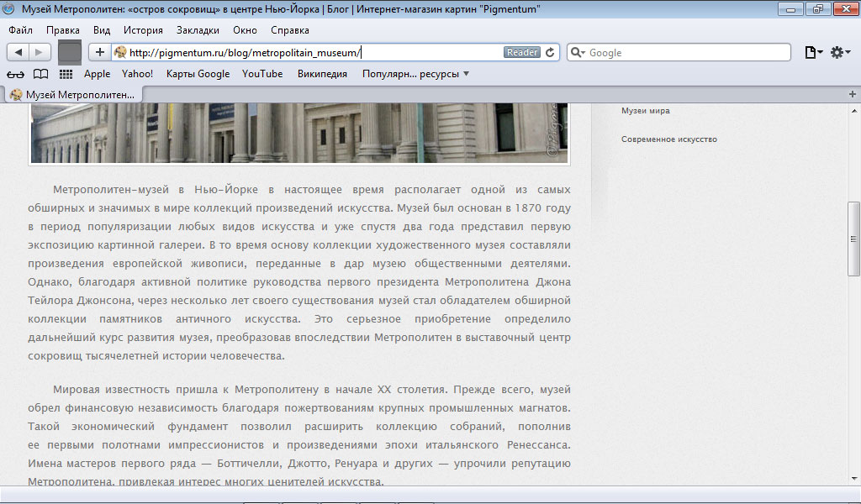Toggle the Reader view button
This screenshot has height=504, width=861.
(521, 52)
